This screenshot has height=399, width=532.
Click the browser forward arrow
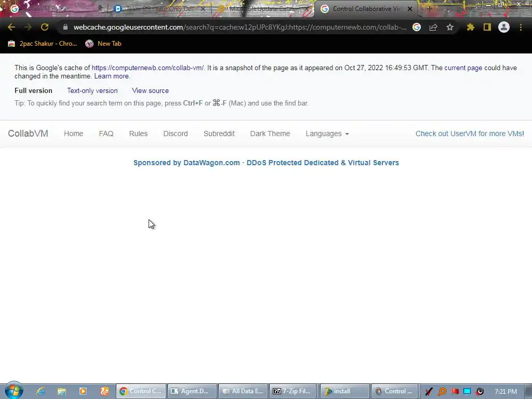point(28,27)
